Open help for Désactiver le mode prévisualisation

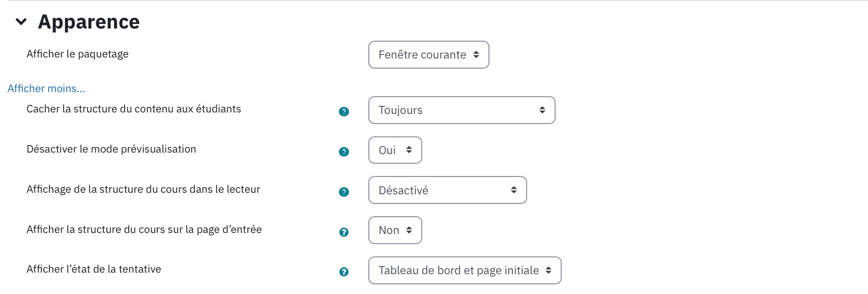coord(344,152)
